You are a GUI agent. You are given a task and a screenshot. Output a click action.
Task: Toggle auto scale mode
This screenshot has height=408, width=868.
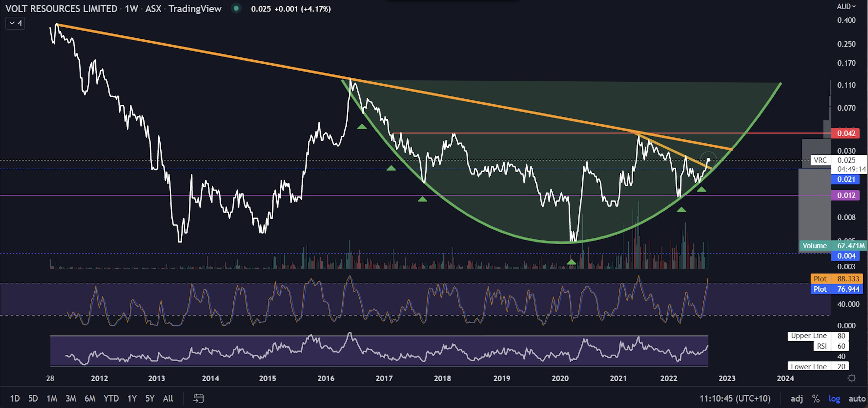tap(857, 399)
